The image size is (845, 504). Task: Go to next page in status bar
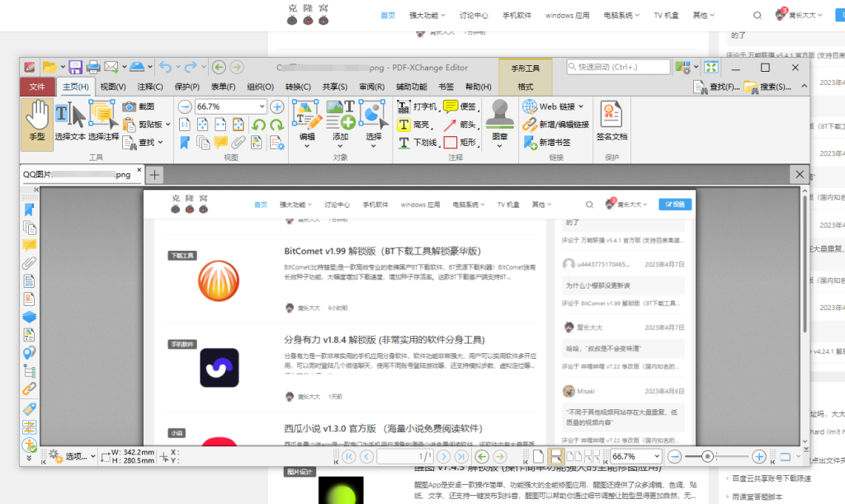443,457
